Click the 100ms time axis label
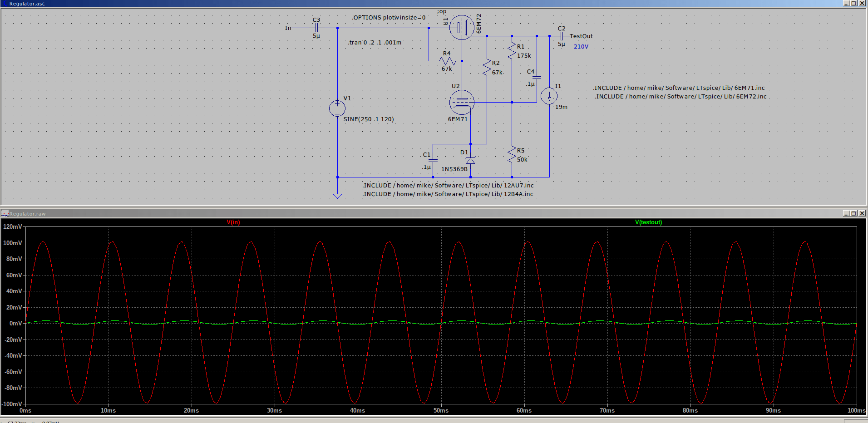The width and height of the screenshot is (868, 423). click(x=856, y=410)
